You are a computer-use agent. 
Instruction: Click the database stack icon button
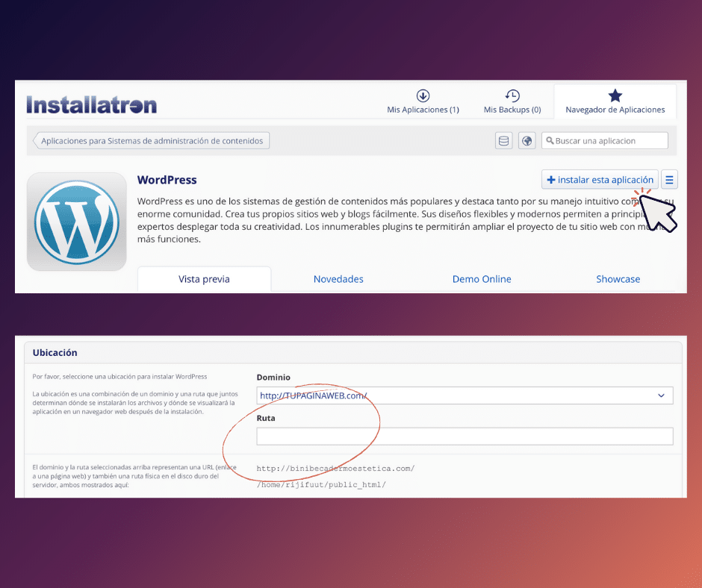503,140
